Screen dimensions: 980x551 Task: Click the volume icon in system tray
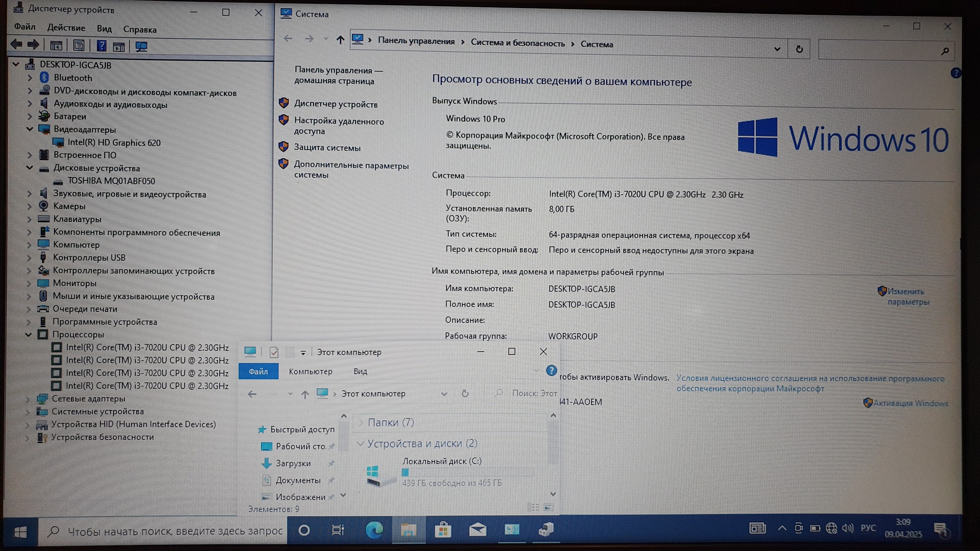coord(847,528)
